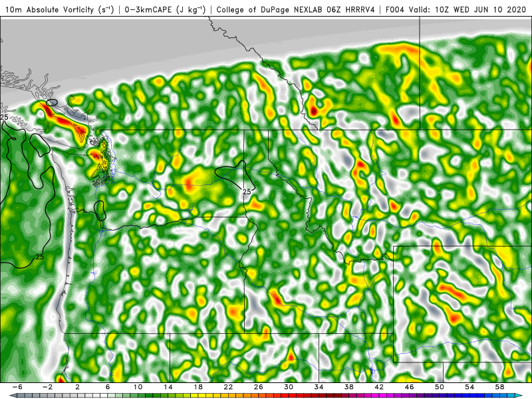Click the "-6" color scale label
This screenshot has width=532, height=399.
coord(17,387)
